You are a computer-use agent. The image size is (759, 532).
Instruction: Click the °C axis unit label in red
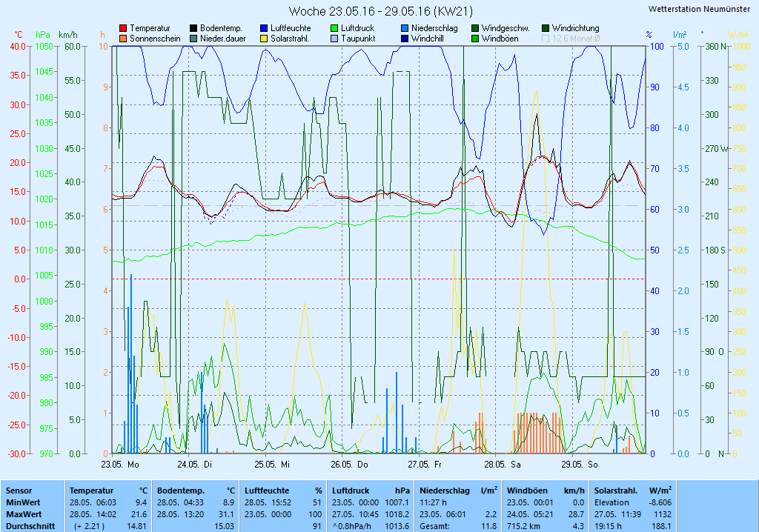(x=19, y=35)
